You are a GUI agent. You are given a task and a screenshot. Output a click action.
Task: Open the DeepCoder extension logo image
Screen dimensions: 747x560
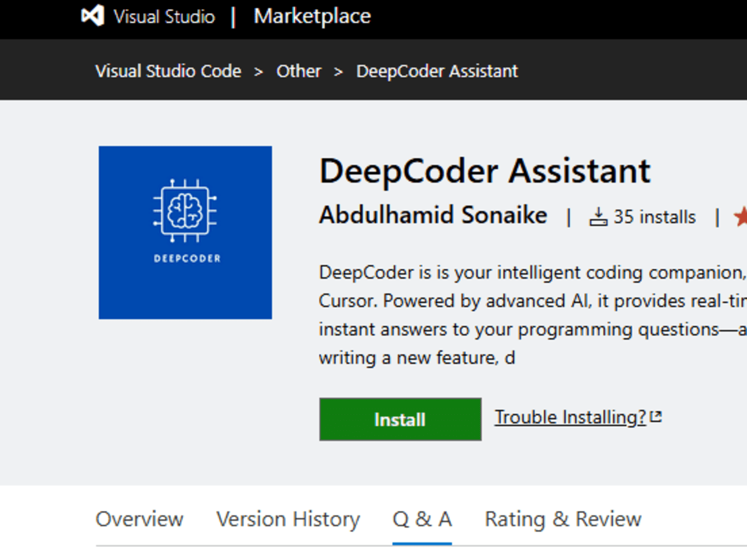tap(185, 232)
